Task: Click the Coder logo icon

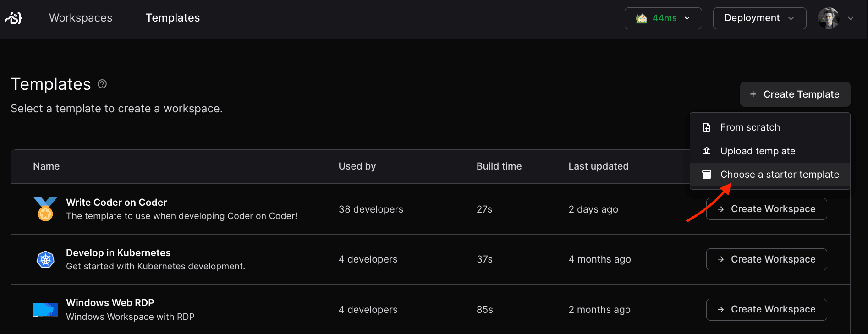Action: point(13,18)
